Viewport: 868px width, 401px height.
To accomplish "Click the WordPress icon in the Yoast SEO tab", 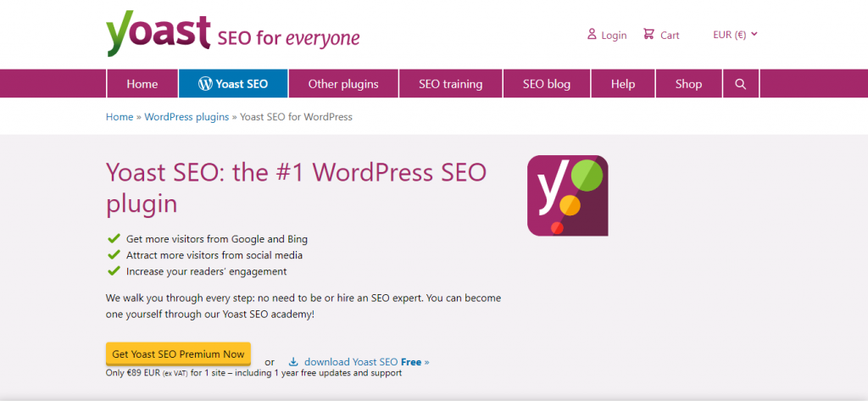I will click(x=205, y=84).
